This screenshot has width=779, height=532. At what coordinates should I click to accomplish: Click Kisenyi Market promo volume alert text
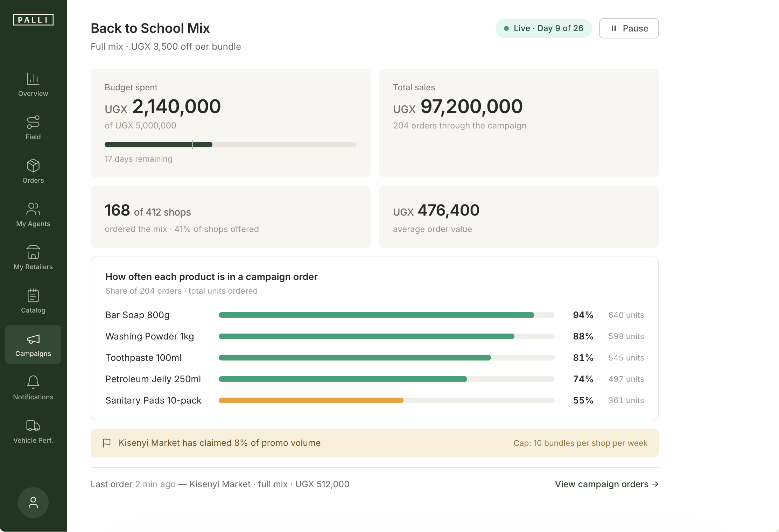coord(219,443)
